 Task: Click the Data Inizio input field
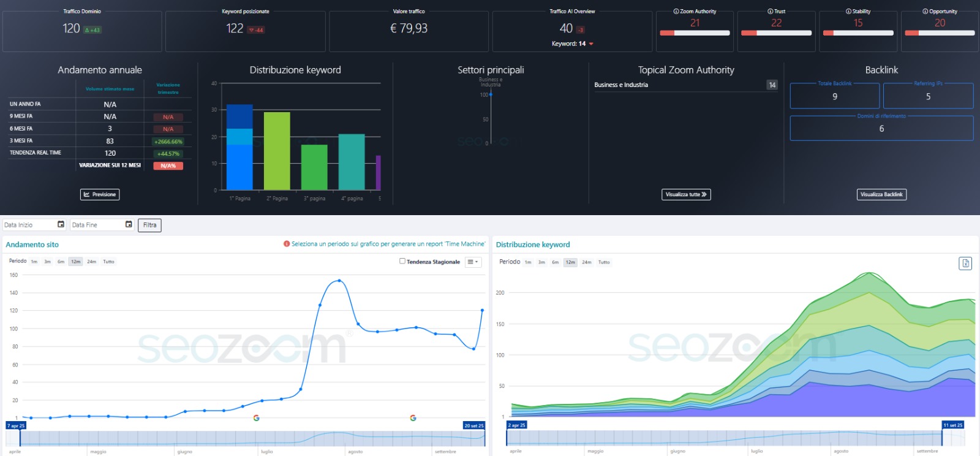click(29, 225)
